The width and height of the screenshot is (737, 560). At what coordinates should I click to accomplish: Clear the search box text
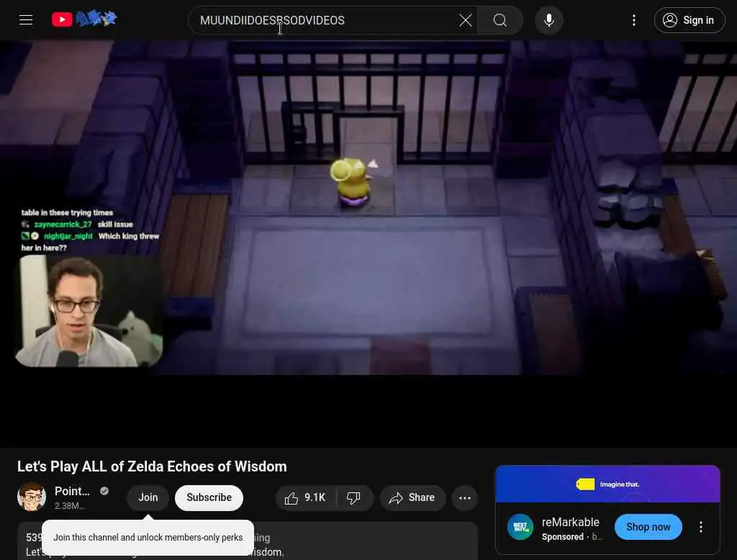[466, 20]
